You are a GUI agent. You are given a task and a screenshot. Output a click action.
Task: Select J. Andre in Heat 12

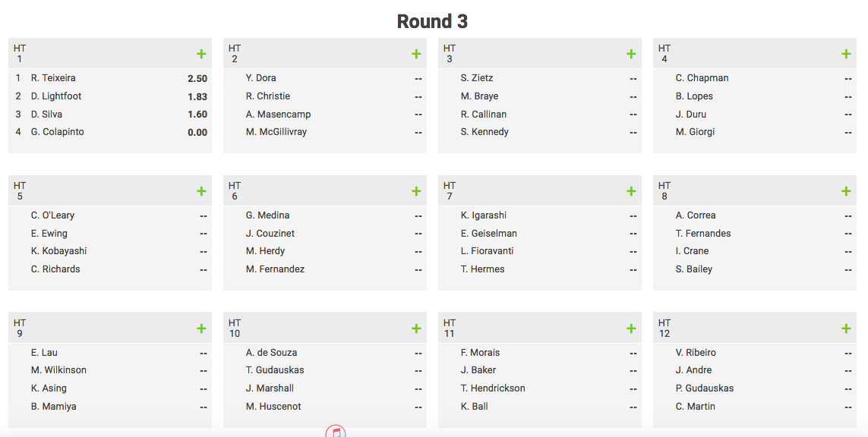pos(693,370)
